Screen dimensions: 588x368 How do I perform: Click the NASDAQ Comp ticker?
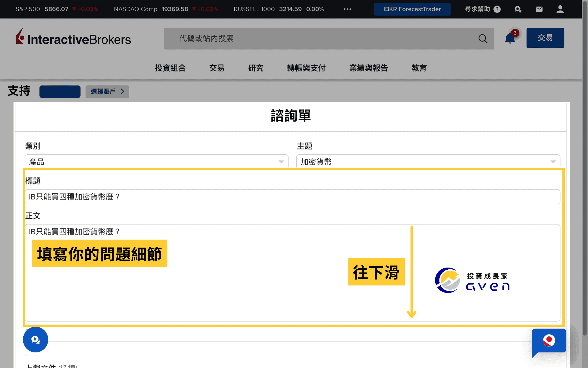[x=166, y=9]
